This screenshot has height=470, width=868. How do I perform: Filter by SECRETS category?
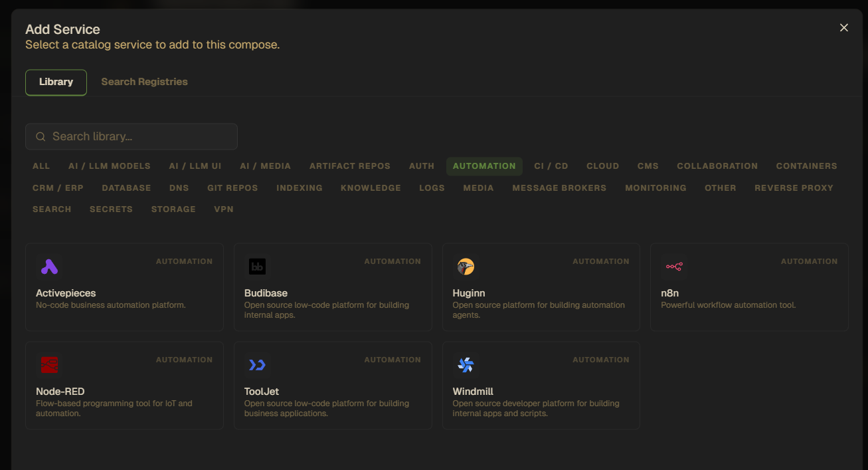(x=111, y=209)
